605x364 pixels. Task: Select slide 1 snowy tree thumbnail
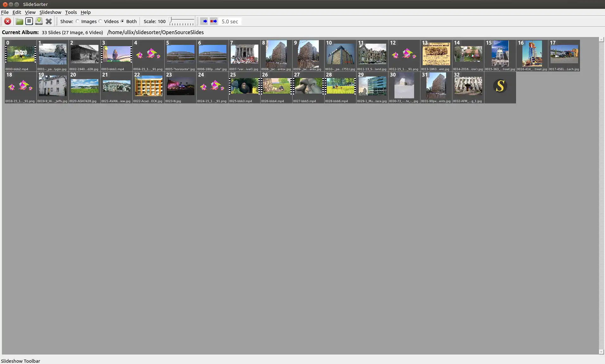[x=53, y=55]
